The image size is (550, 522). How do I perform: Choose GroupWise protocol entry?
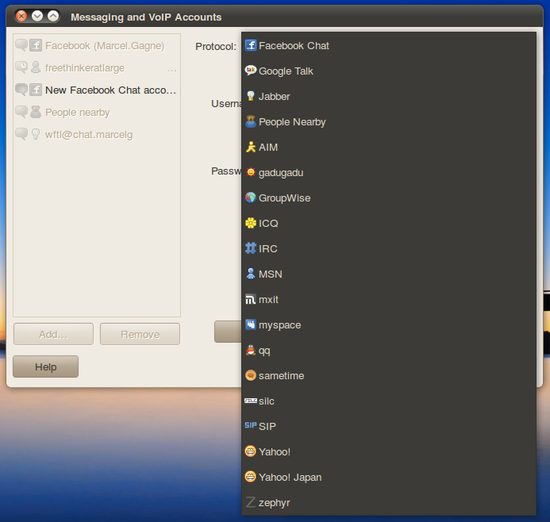[x=389, y=198]
